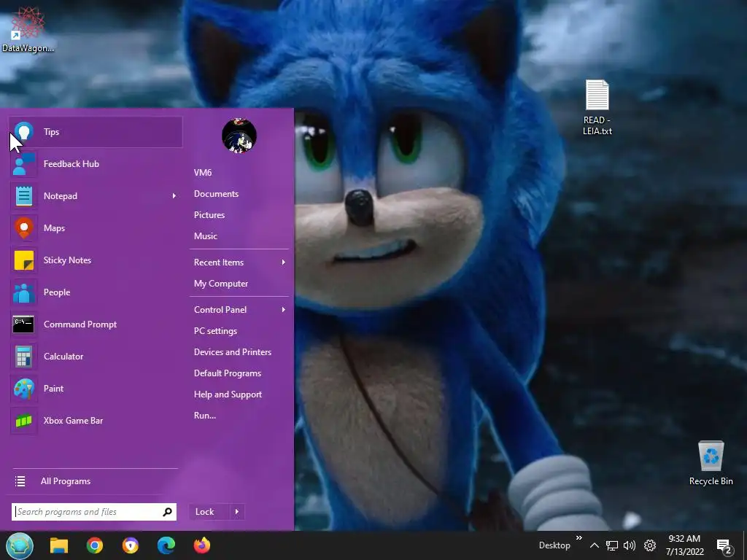Show All Programs list
This screenshot has height=560, width=747.
pos(66,481)
